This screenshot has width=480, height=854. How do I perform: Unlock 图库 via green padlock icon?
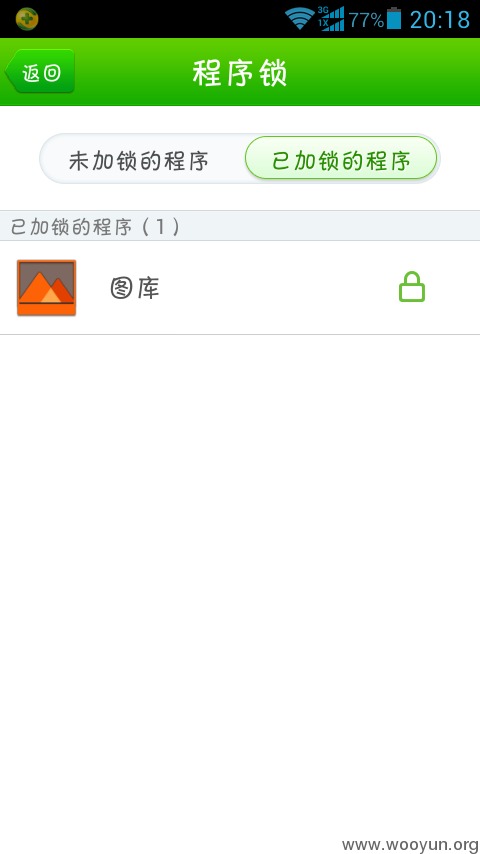(412, 287)
